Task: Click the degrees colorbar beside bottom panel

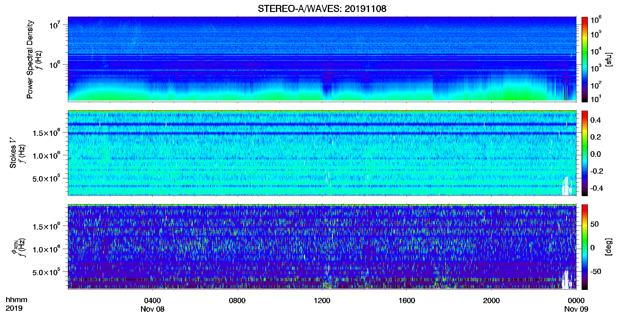Action: 585,247
